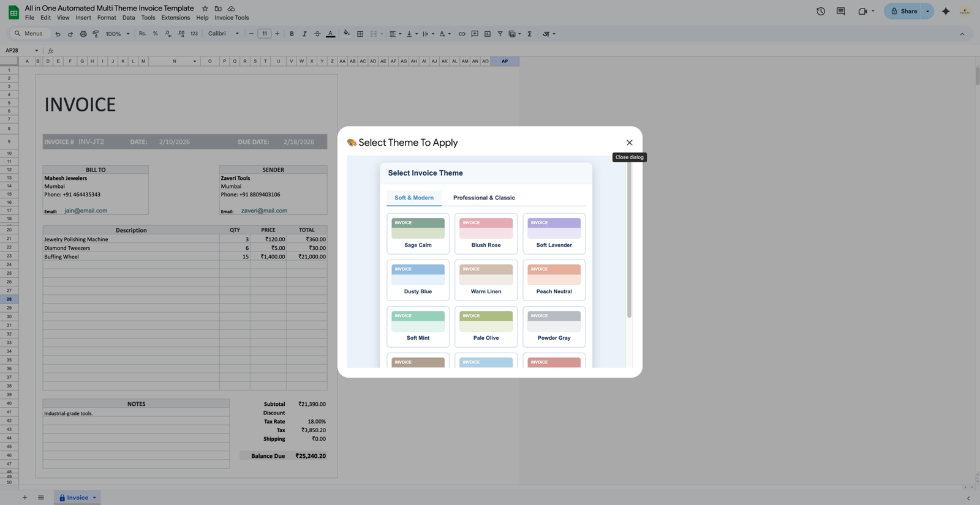Viewport: 980px width, 505px height.
Task: Click the redo icon in the toolbar
Action: (x=70, y=34)
